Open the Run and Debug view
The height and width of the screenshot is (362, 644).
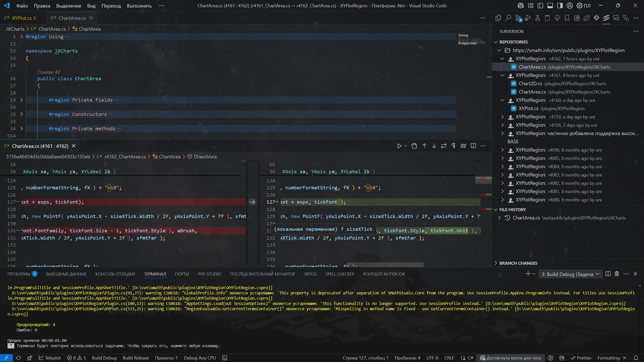[528, 18]
